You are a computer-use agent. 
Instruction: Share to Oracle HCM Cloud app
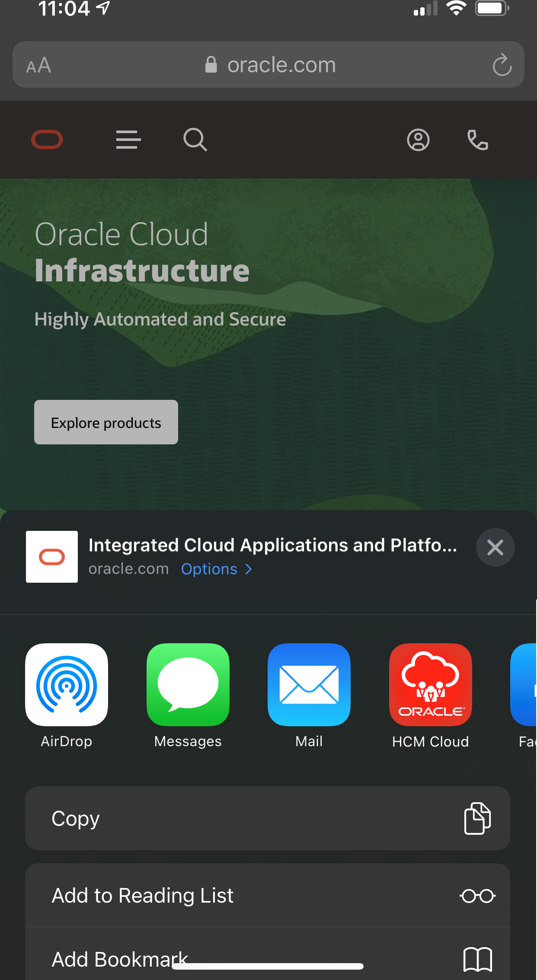point(431,685)
